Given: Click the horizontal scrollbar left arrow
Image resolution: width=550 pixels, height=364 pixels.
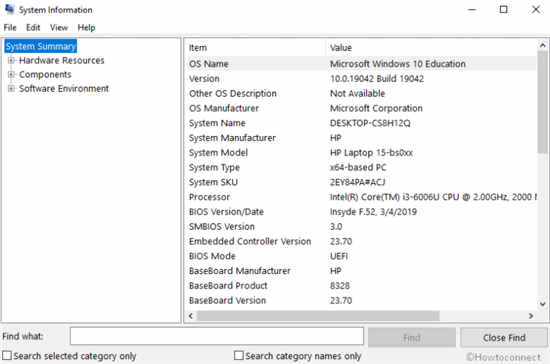Looking at the screenshot, I should (x=191, y=316).
